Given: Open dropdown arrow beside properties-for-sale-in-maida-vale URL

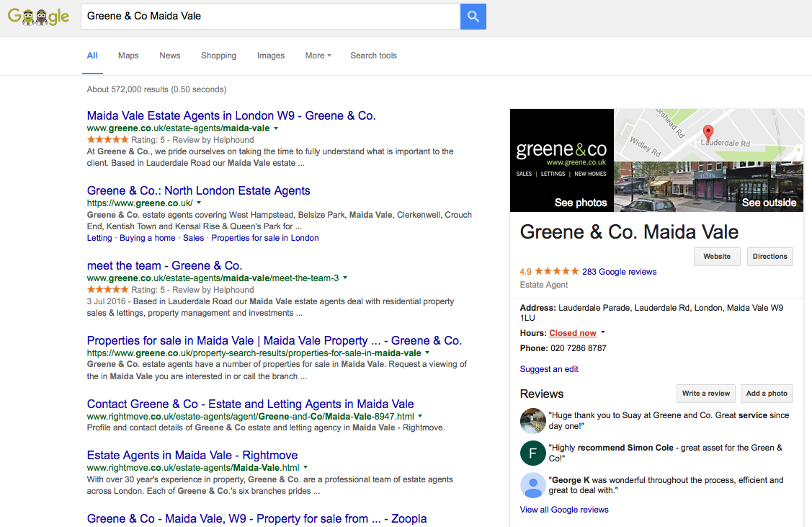Looking at the screenshot, I should point(427,353).
